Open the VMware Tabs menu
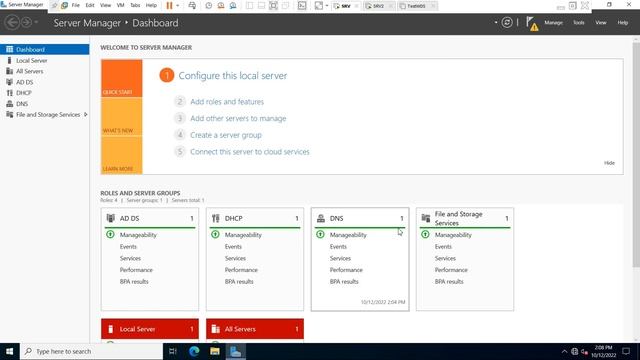 (135, 5)
